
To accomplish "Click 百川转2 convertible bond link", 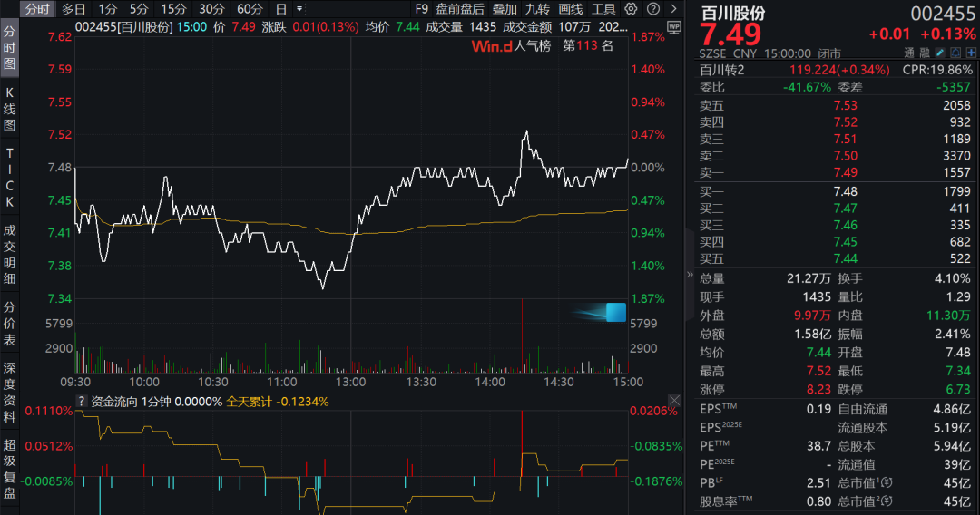I will pos(722,70).
